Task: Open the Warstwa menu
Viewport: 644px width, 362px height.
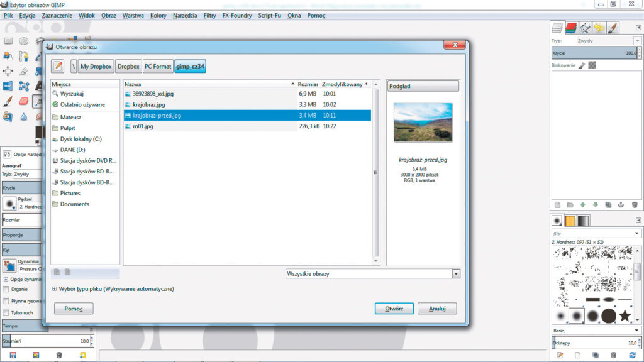Action: click(133, 15)
